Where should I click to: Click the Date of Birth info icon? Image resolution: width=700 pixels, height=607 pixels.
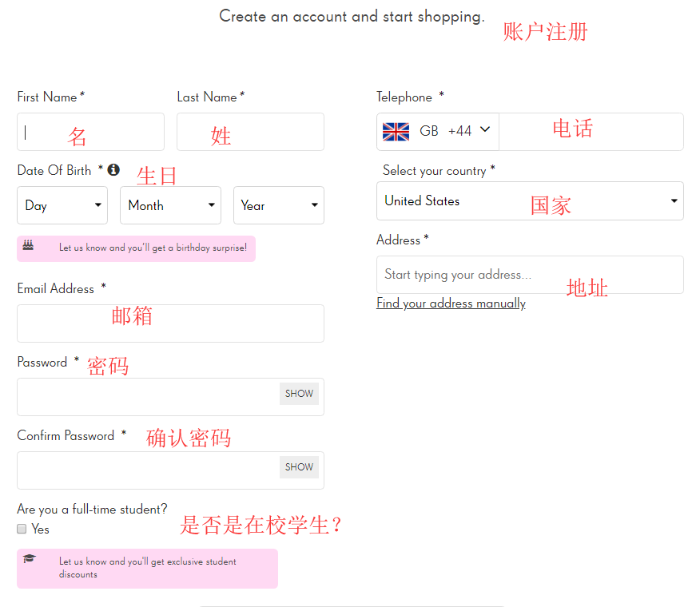pos(113,169)
